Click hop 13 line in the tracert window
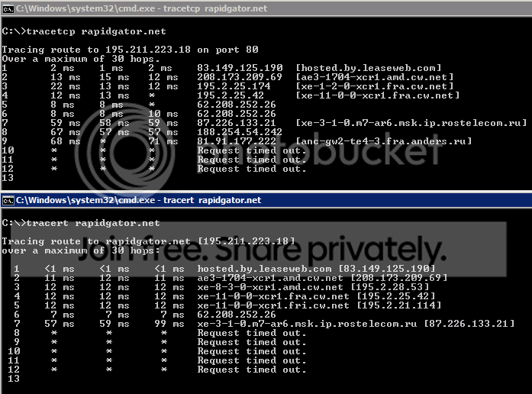The width and height of the screenshot is (532, 394). (x=14, y=379)
